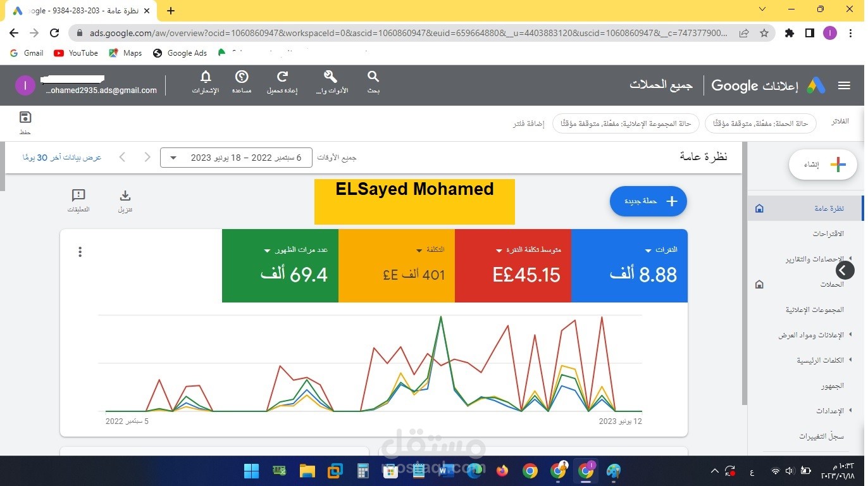Toggle Chrome side panel icon
Screen dimensions: 868x486
809,33
